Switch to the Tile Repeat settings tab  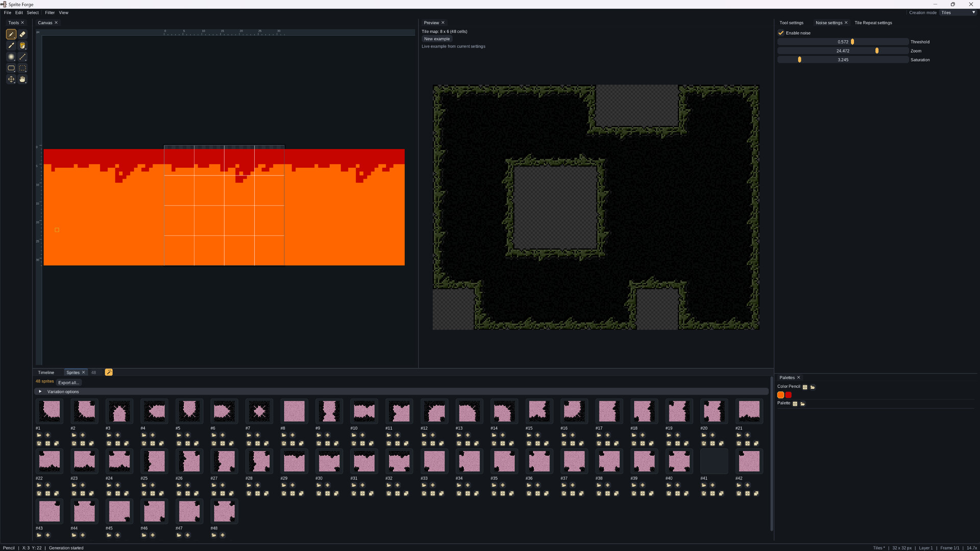point(873,23)
